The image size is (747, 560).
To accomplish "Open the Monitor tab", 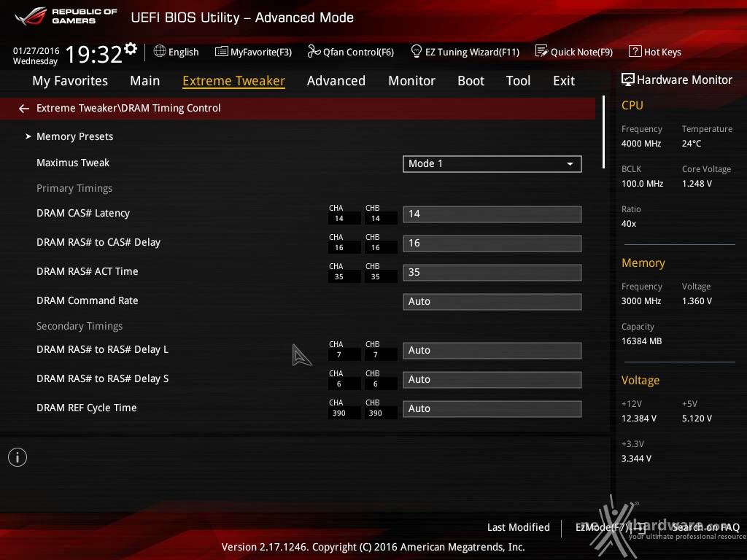I will point(411,81).
